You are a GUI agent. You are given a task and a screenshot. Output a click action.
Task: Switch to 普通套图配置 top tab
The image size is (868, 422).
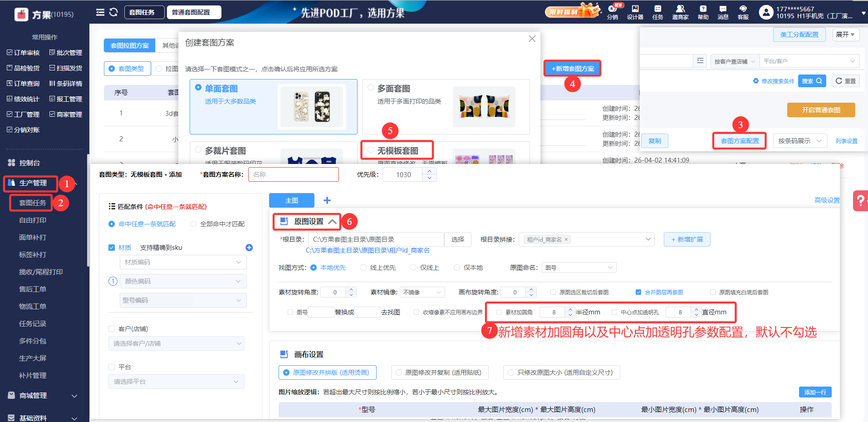(x=194, y=12)
